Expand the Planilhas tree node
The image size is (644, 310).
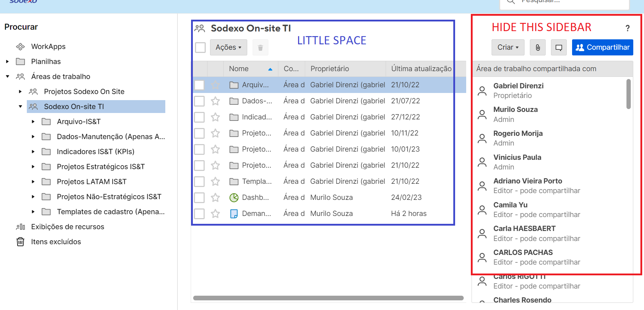click(7, 61)
